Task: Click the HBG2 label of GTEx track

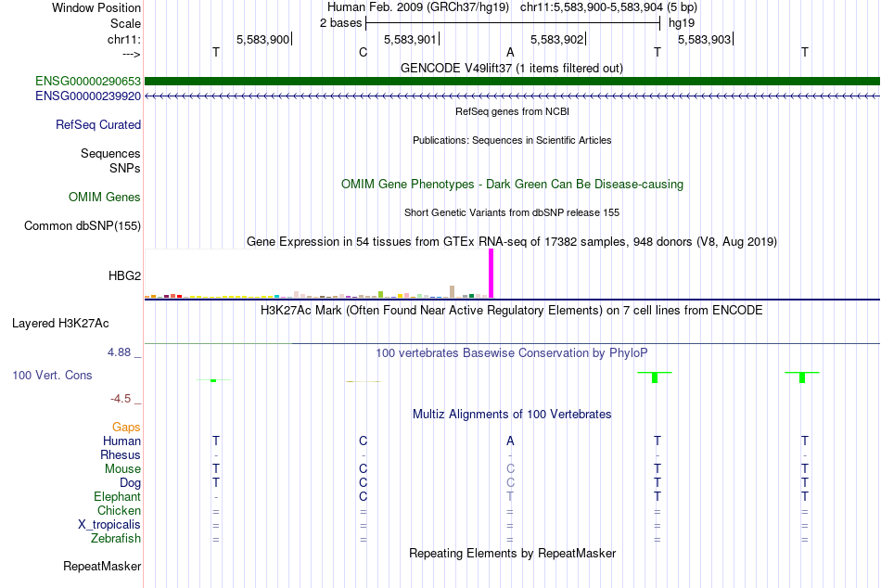Action: pos(124,275)
